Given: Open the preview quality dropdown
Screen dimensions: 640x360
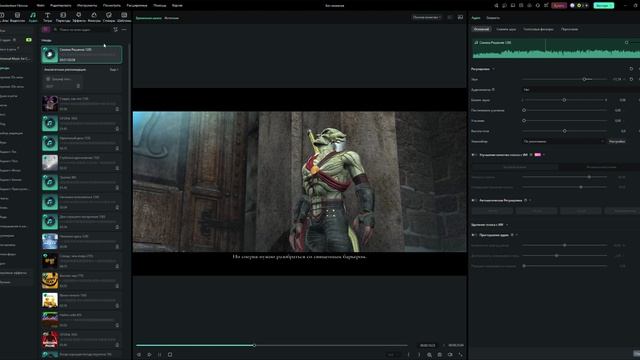Looking at the screenshot, I should (x=427, y=17).
